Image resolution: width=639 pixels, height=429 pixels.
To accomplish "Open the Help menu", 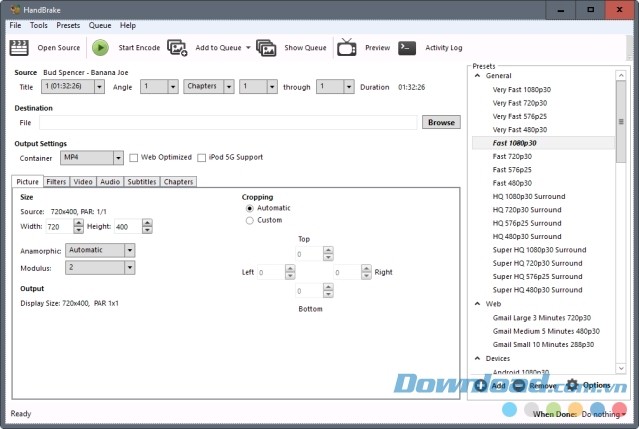I will point(128,25).
